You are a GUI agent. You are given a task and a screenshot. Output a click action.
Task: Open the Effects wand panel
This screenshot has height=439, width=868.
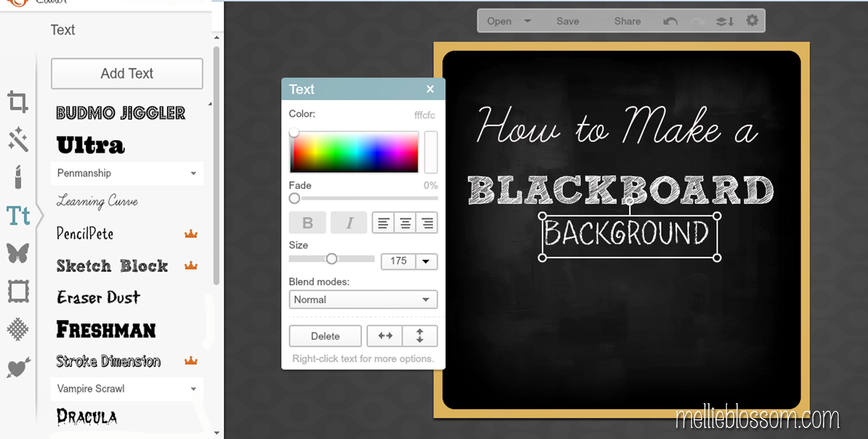pos(18,139)
